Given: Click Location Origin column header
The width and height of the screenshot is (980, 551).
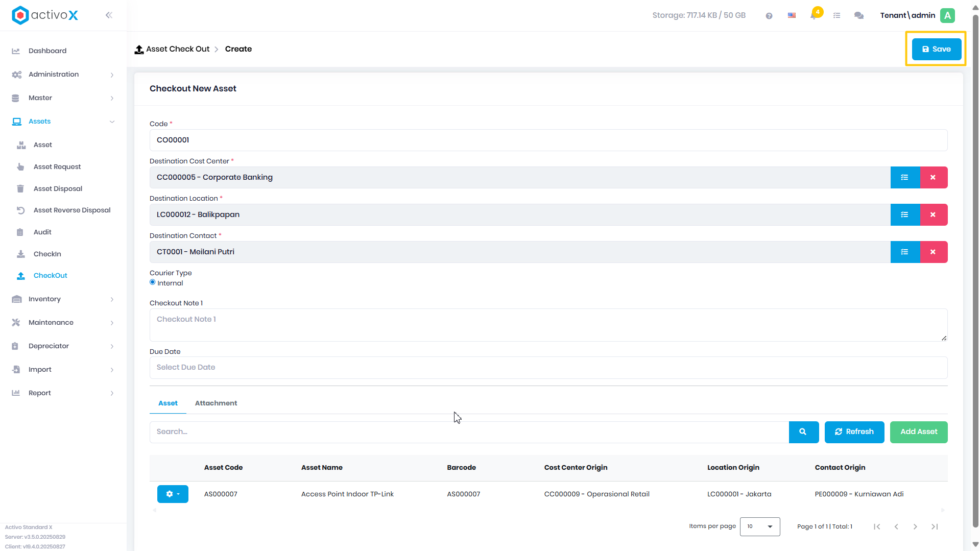Looking at the screenshot, I should pyautogui.click(x=733, y=468).
